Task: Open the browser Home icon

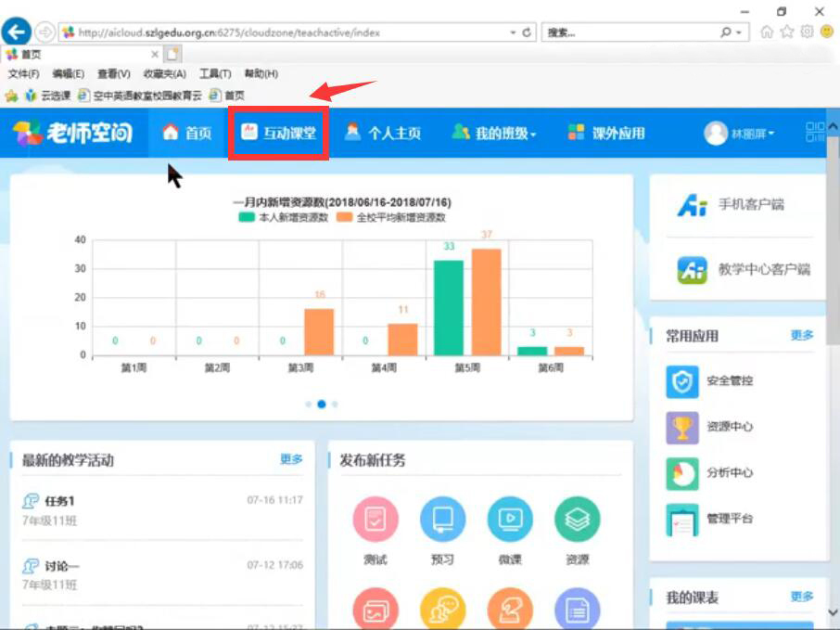Action: pos(767,32)
